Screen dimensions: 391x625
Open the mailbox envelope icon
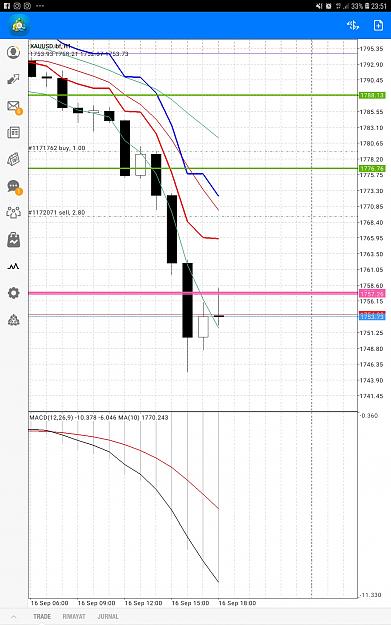pos(14,106)
